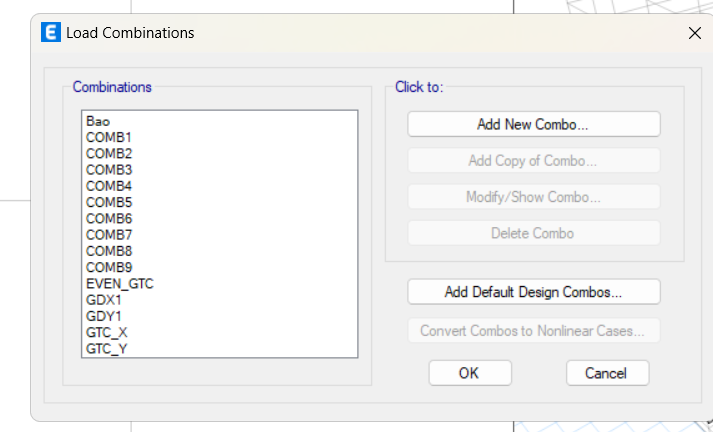713x432 pixels.
Task: Select COMB8 from Combinations
Action: pos(109,251)
